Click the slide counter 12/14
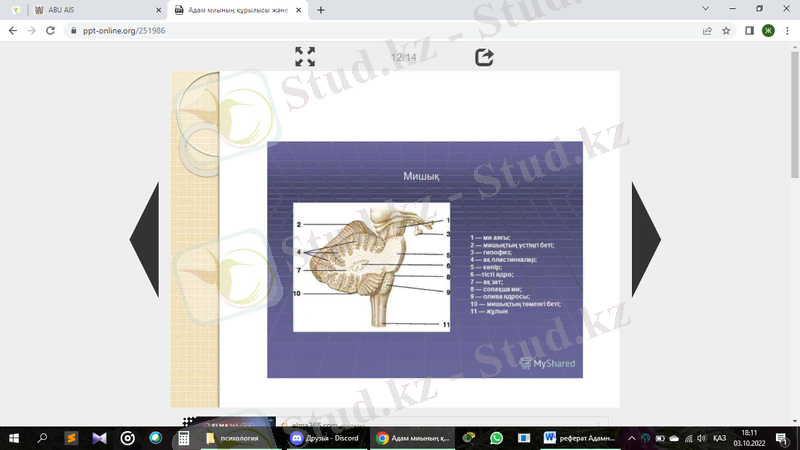The width and height of the screenshot is (800, 450). coord(403,57)
